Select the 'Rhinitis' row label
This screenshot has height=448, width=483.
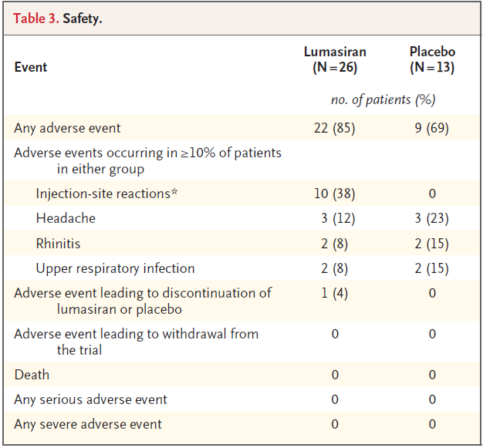(x=58, y=244)
